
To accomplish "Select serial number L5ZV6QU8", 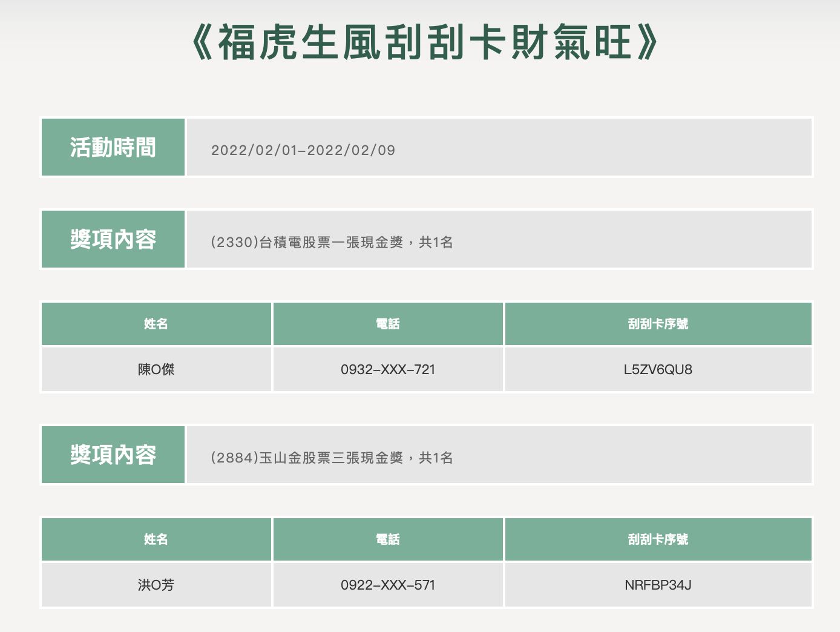I will tap(658, 369).
